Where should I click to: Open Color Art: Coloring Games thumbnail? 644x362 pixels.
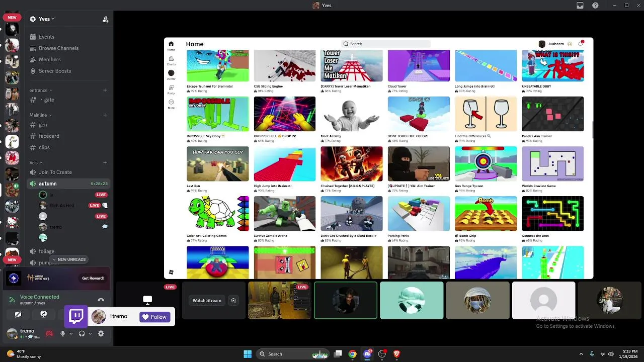pyautogui.click(x=217, y=214)
